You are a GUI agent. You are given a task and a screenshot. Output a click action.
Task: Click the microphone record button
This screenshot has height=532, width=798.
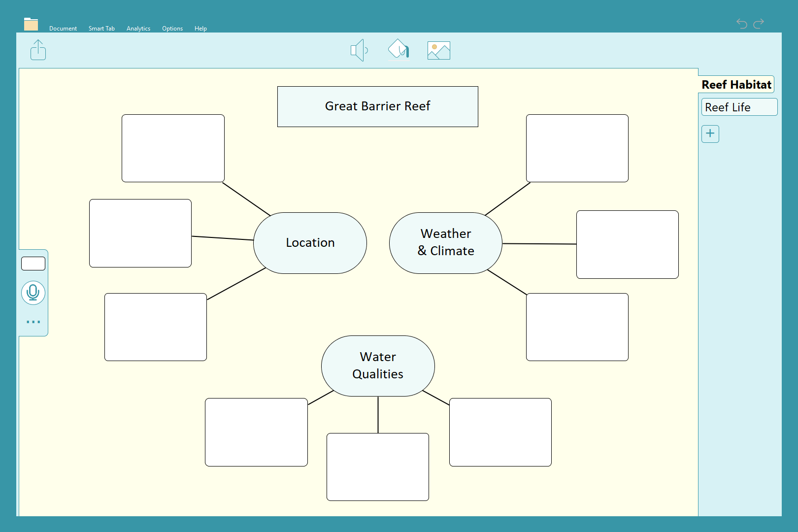tap(33, 293)
